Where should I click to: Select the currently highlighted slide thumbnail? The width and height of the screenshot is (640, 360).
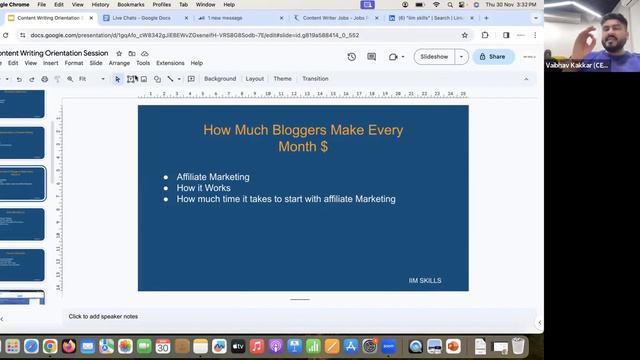click(22, 183)
